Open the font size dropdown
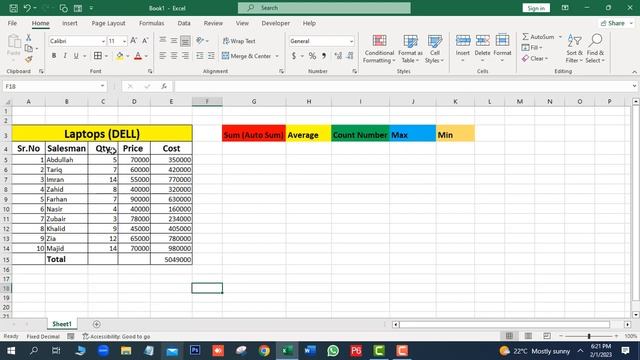 (124, 41)
